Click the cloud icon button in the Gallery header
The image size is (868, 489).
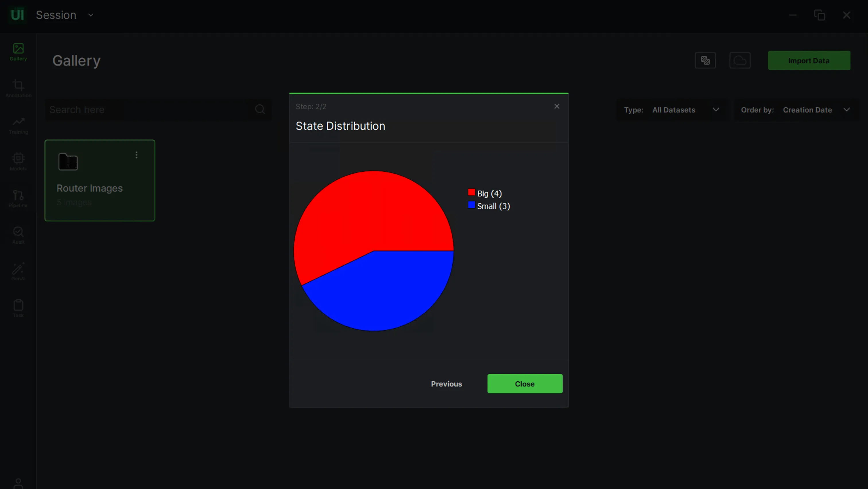[x=740, y=60]
